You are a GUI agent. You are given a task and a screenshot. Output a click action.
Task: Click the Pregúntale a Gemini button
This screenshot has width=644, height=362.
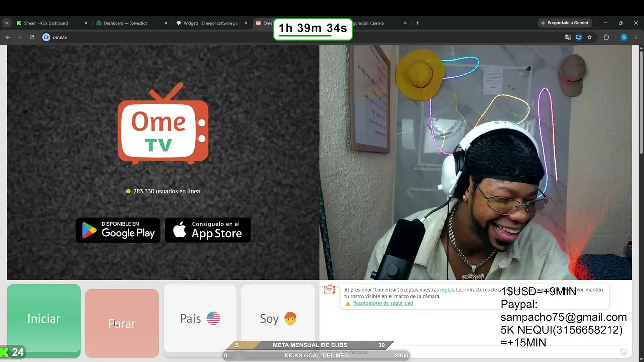coord(564,23)
